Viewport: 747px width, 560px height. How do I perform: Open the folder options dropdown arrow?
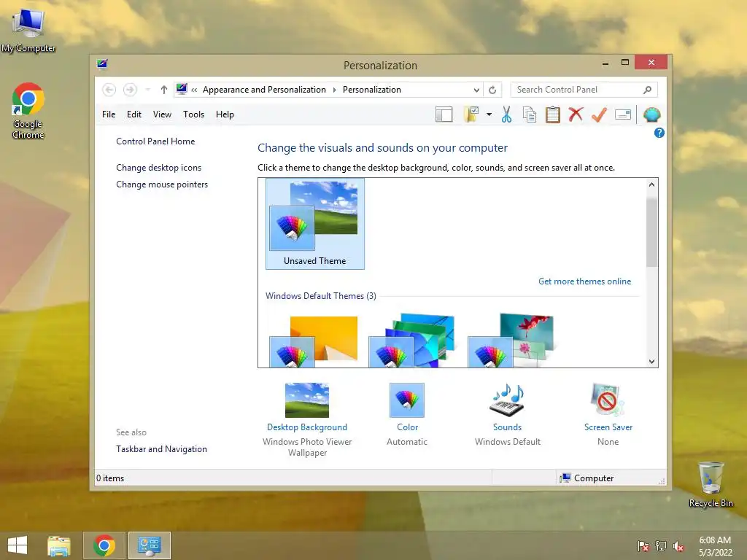click(489, 114)
